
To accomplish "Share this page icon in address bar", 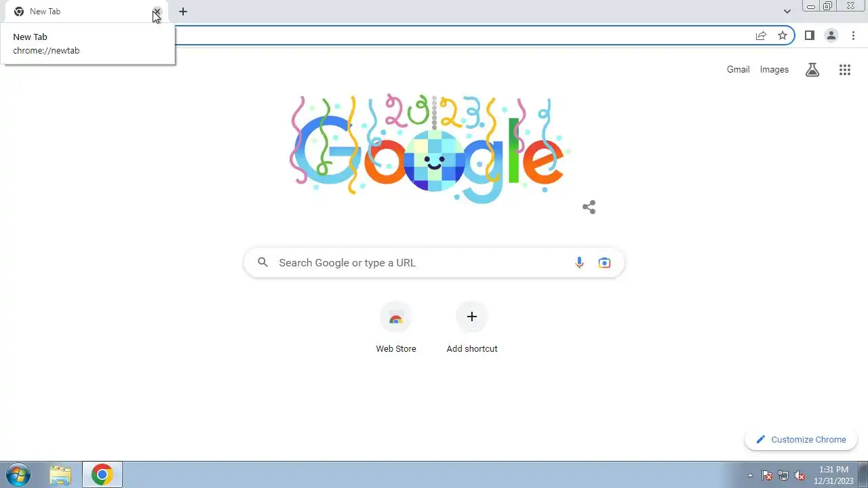I will tap(761, 35).
